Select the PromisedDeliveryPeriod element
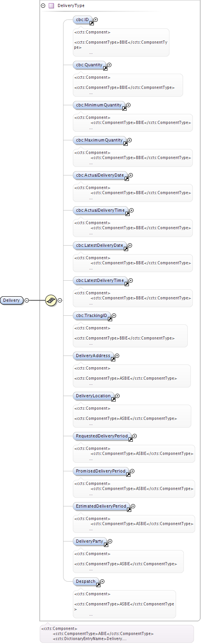The image size is (201, 644). click(x=101, y=471)
